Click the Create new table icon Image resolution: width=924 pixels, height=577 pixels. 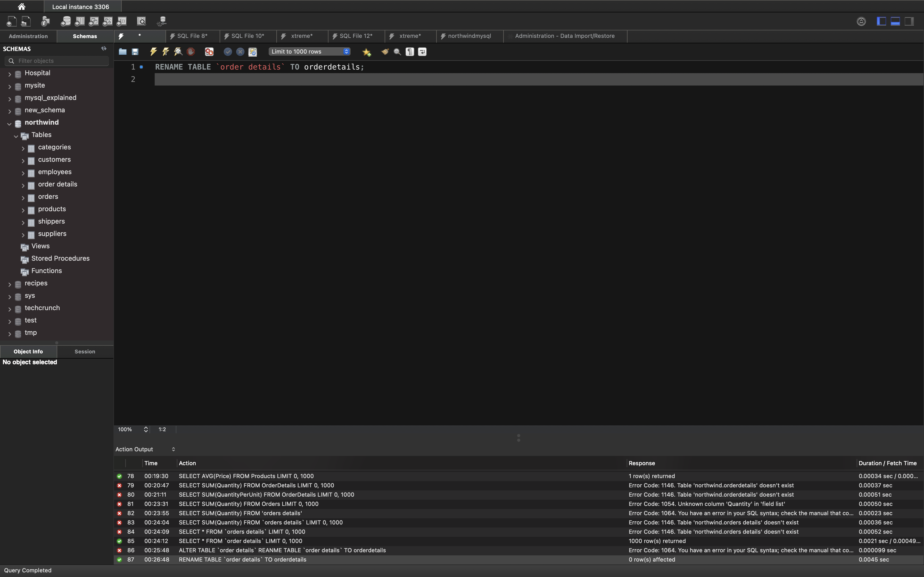click(80, 21)
